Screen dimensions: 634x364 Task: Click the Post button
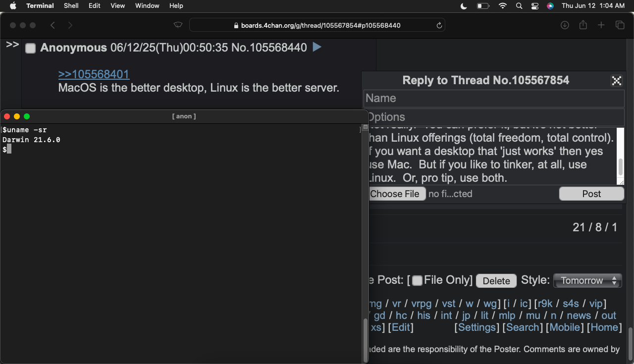tap(591, 194)
